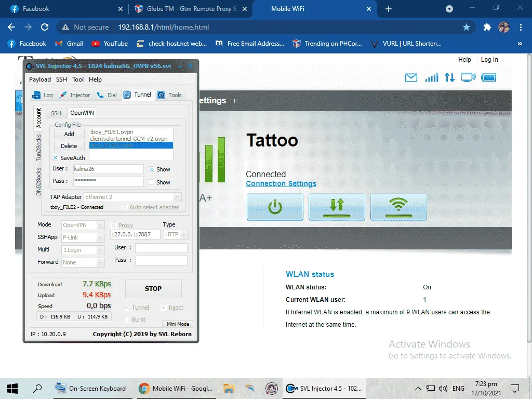Open File Explorer from taskbar
The width and height of the screenshot is (532, 399).
229,389
